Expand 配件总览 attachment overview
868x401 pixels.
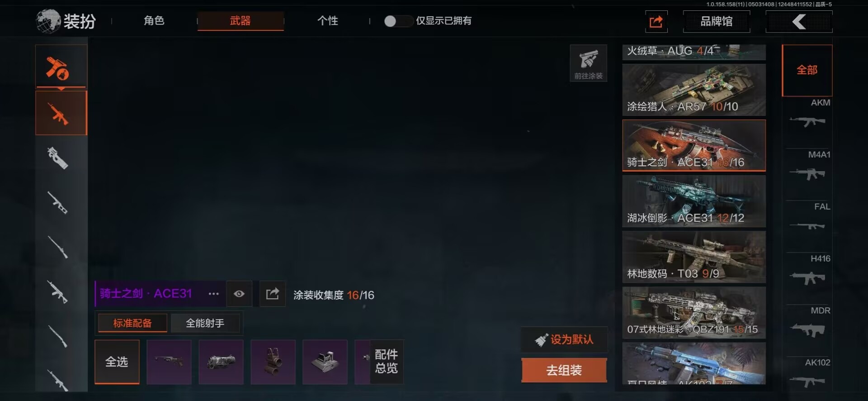(x=387, y=361)
